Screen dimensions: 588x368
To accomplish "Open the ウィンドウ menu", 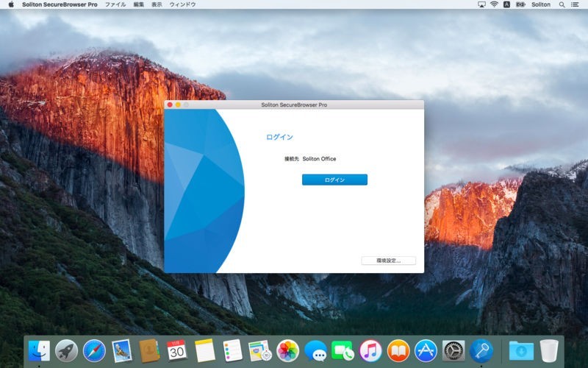I will [182, 4].
